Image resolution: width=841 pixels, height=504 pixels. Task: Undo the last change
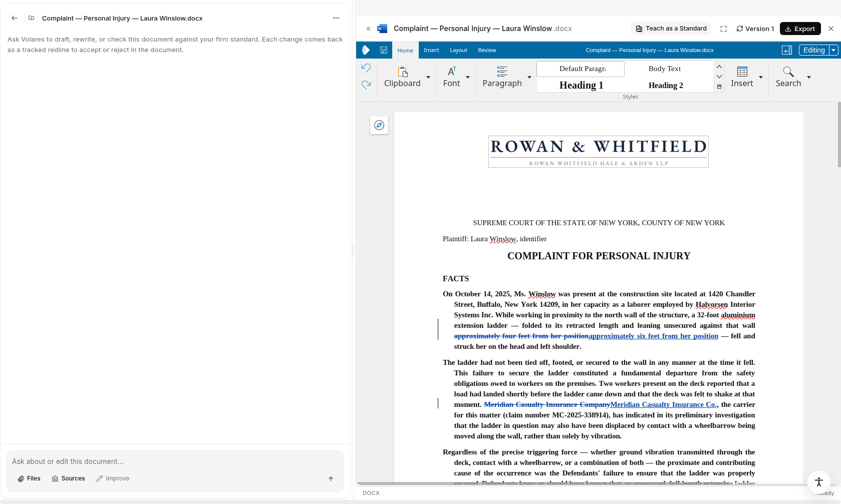click(x=366, y=68)
